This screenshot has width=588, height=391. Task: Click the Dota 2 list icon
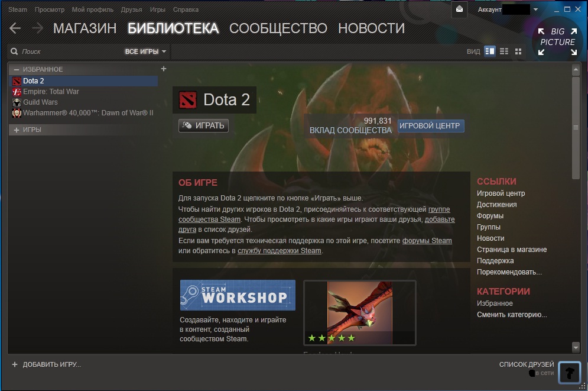tap(17, 81)
